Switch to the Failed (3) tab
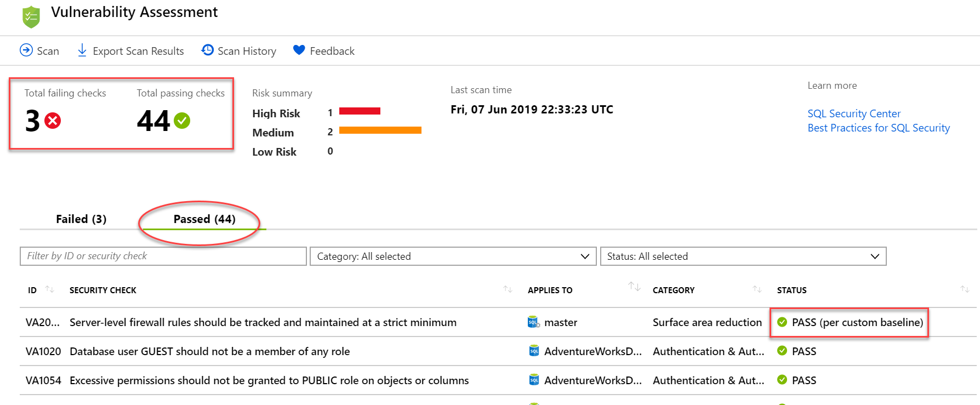This screenshot has width=980, height=405. 81,219
